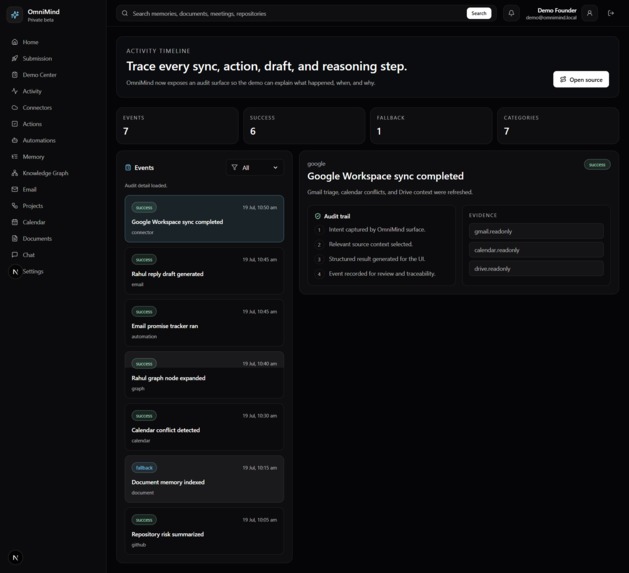Select Document memory indexed event

(204, 479)
